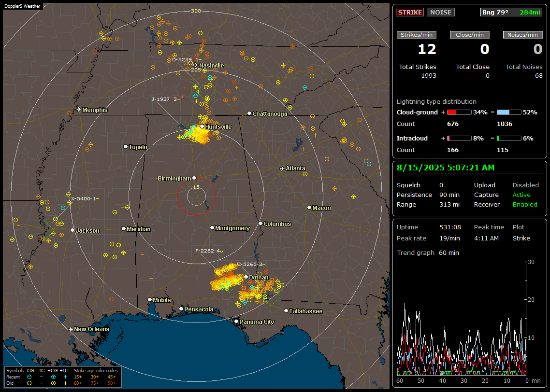The image size is (550, 392).
Task: Click the cloud-ground negative count 1036
Action: pyautogui.click(x=505, y=124)
